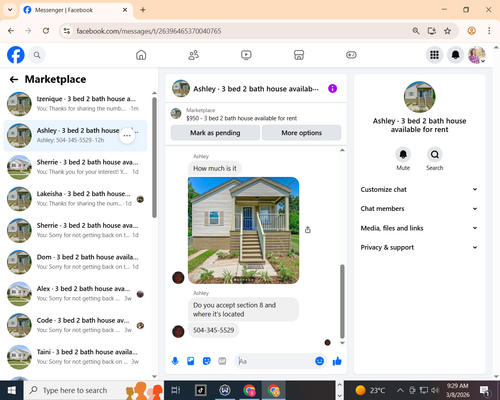Go to the Facebook home icon
This screenshot has height=400, width=500.
coord(141,55)
